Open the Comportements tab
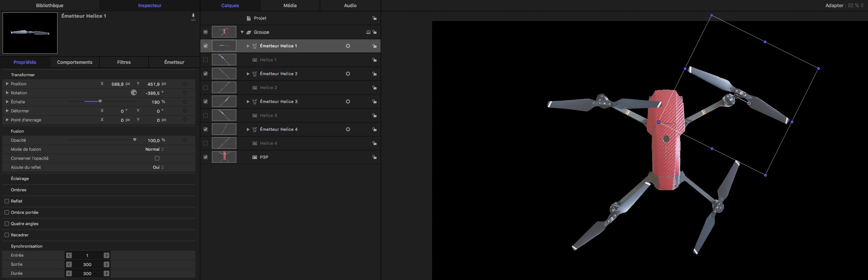Viewport: 868px width, 280px height. 74,62
